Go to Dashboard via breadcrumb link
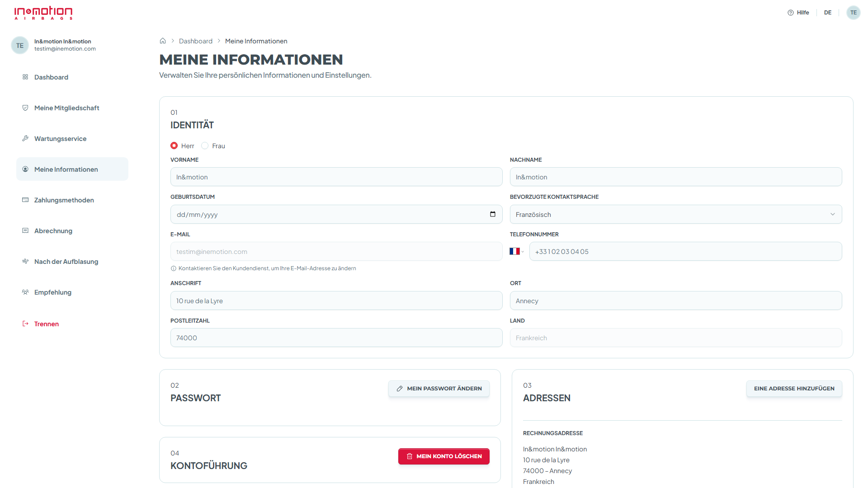This screenshot has height=488, width=868. [196, 41]
